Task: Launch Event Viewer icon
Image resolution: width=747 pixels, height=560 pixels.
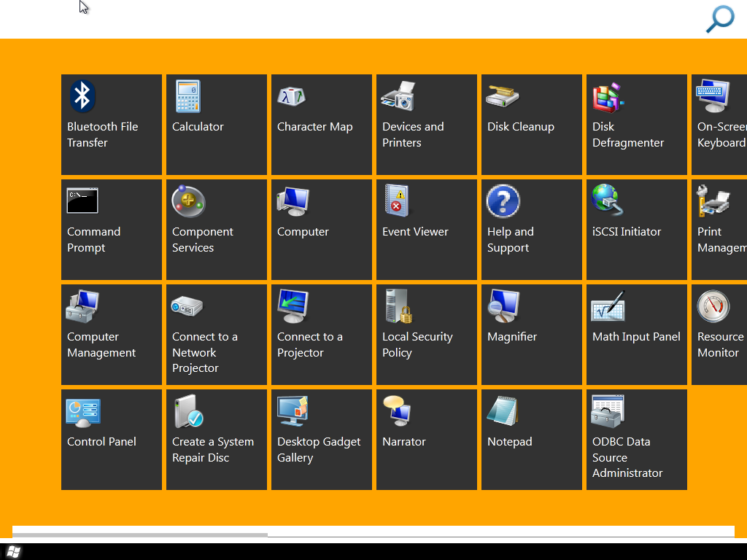Action: click(397, 201)
